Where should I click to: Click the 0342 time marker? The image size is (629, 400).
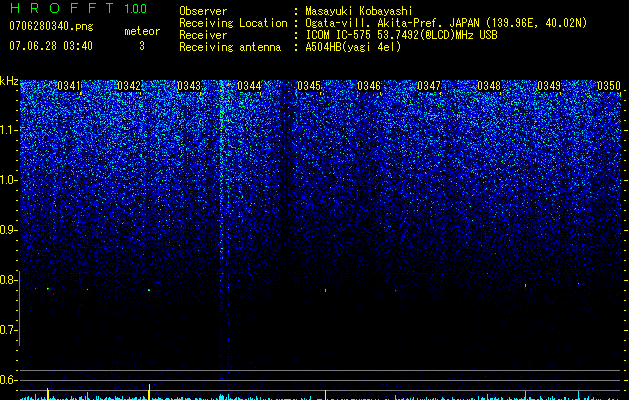point(129,86)
